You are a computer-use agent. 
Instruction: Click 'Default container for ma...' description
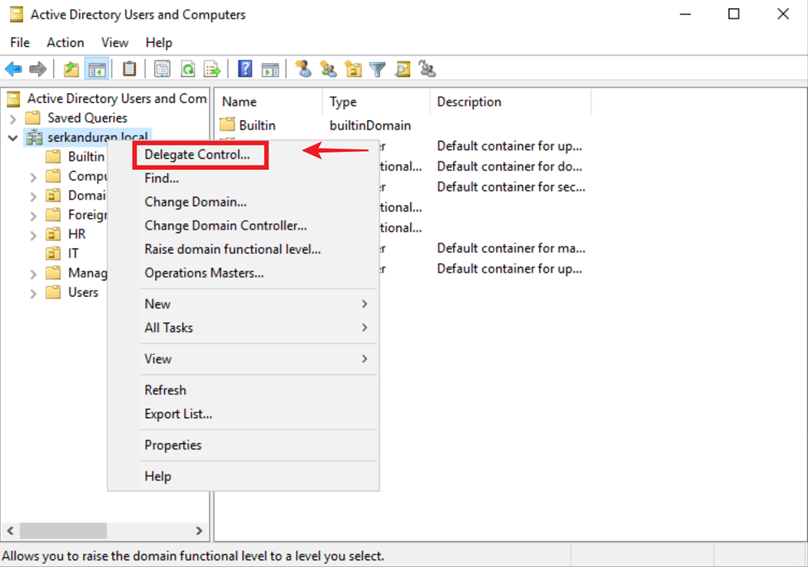(x=511, y=248)
